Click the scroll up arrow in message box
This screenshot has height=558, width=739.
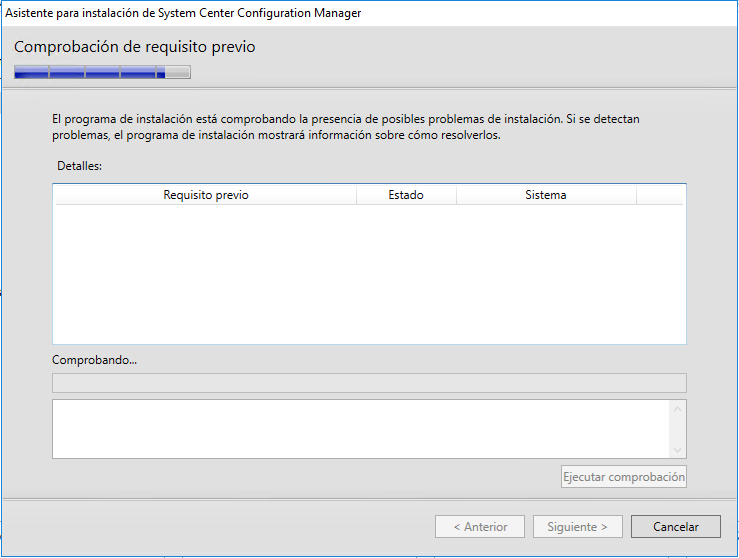[677, 409]
